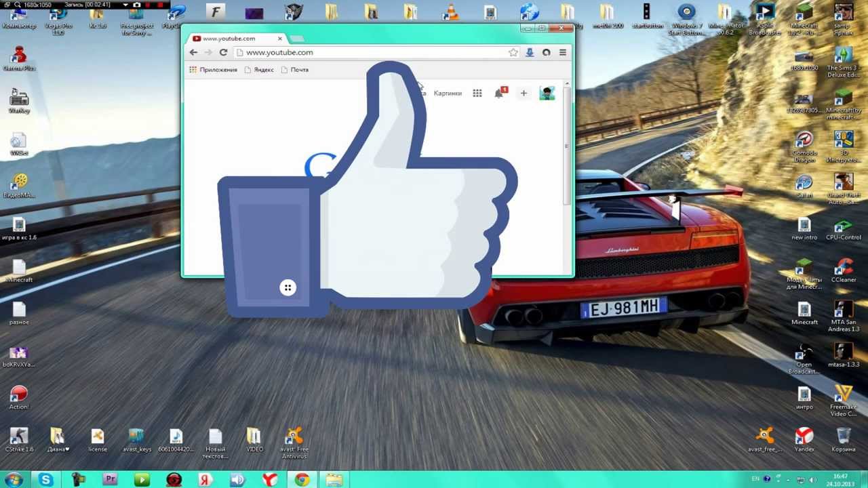Close the www.youtube.com tab

pyautogui.click(x=279, y=39)
